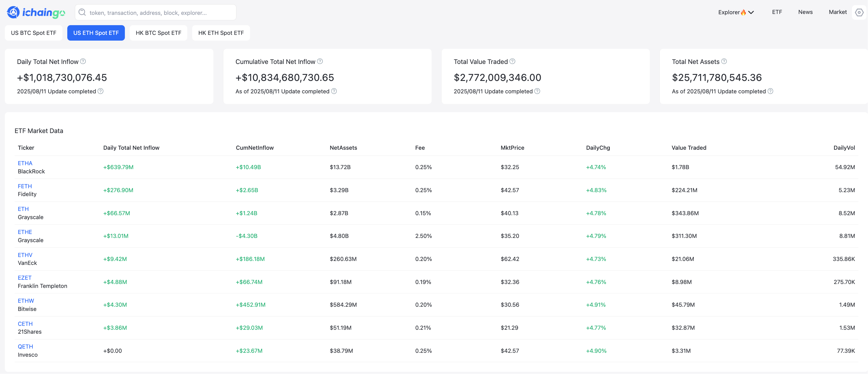This screenshot has height=374, width=868.
Task: Click the Ticker column header
Action: click(26, 148)
